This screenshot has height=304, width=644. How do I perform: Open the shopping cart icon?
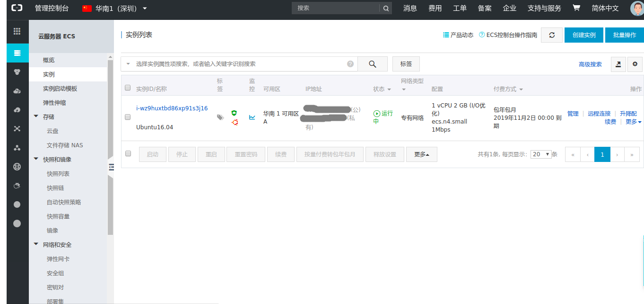(x=576, y=8)
